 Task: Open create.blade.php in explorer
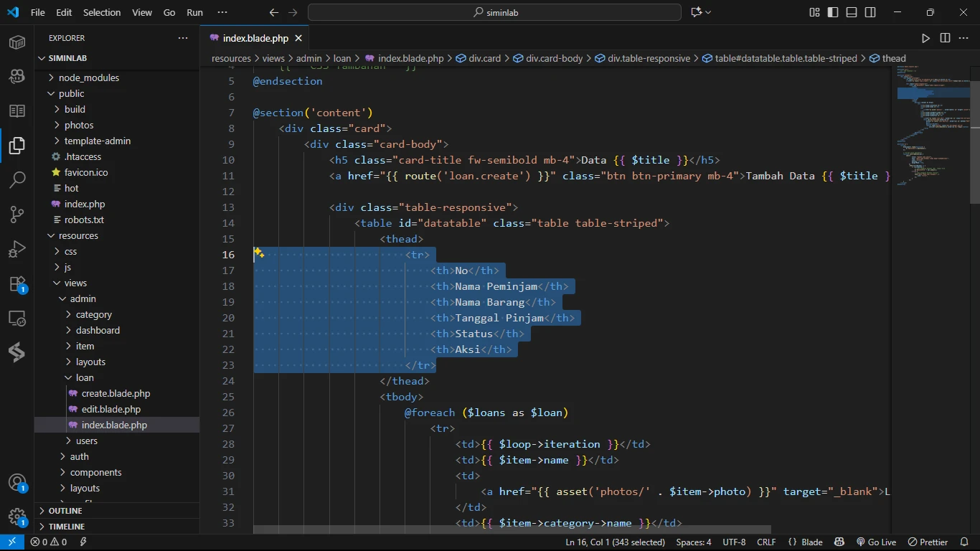pos(116,393)
